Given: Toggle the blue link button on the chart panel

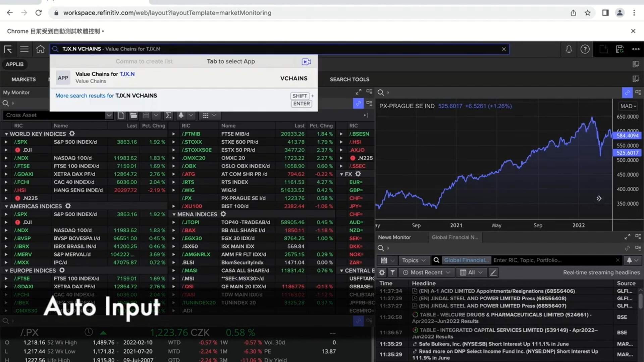Looking at the screenshot, I should 627,93.
